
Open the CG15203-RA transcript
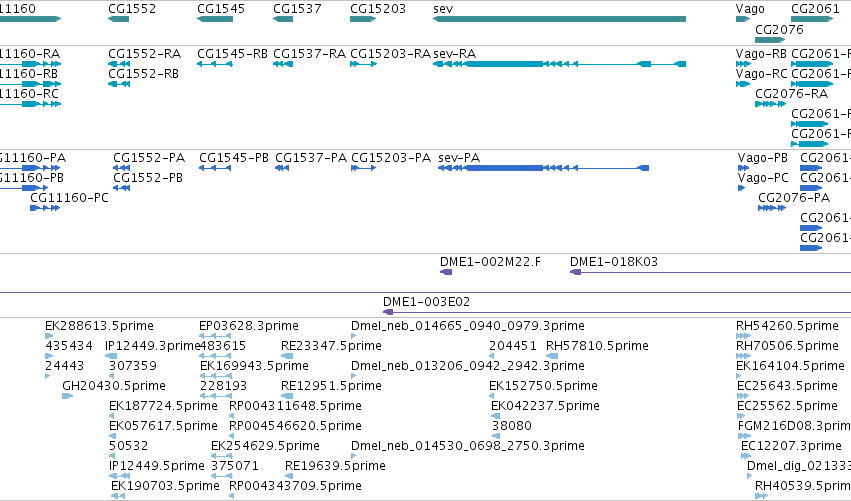point(364,64)
